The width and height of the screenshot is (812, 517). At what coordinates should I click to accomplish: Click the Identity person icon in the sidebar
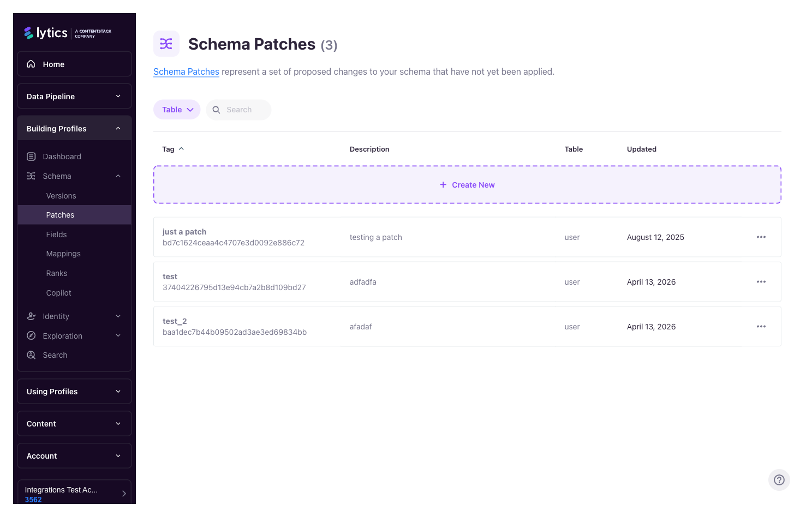pyautogui.click(x=32, y=316)
